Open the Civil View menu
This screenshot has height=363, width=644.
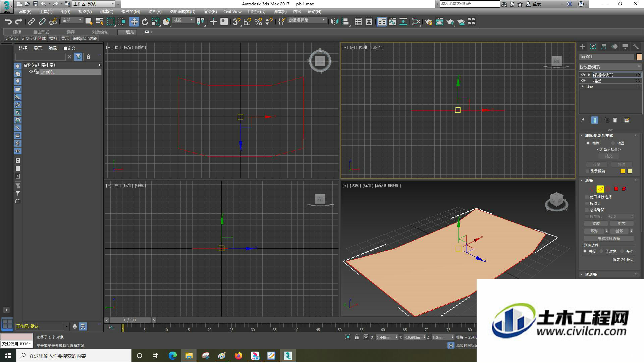[x=232, y=12]
